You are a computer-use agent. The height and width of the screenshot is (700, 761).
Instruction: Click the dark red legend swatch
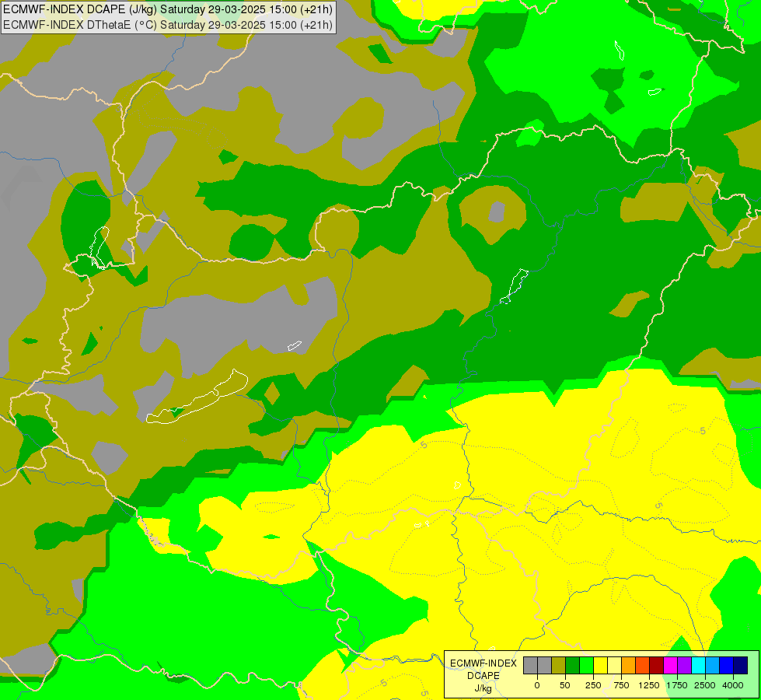click(x=657, y=665)
